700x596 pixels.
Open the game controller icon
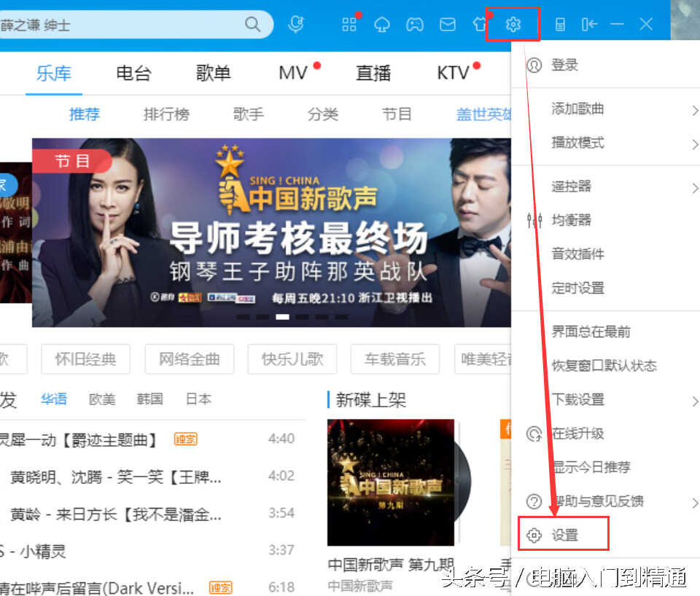[415, 25]
